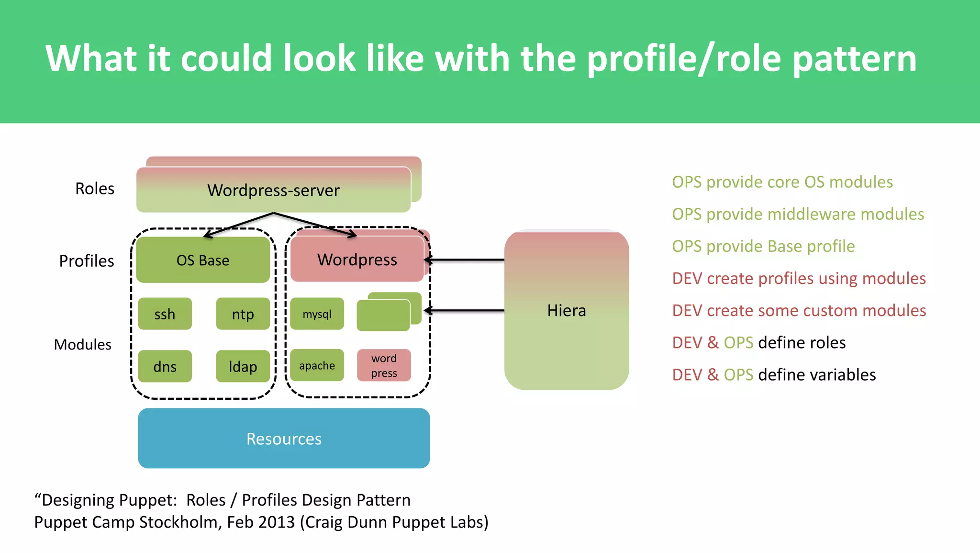This screenshot has width=980, height=553.
Task: Click 'OPS provide middleware modules' text
Action: pos(798,214)
